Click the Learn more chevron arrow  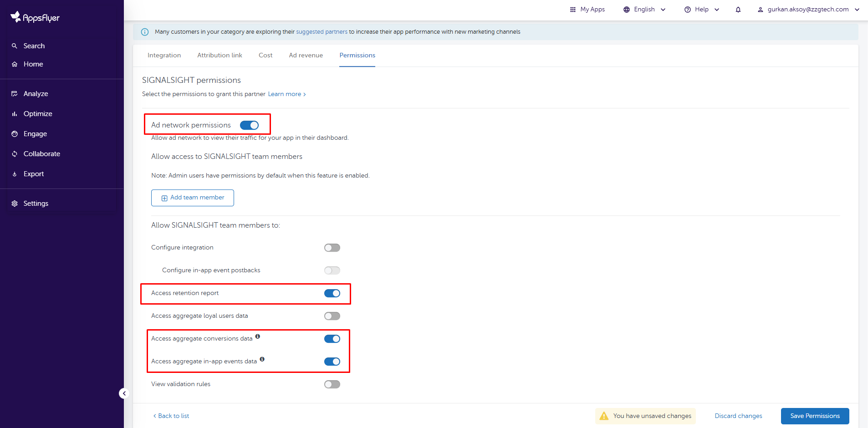[x=305, y=95]
